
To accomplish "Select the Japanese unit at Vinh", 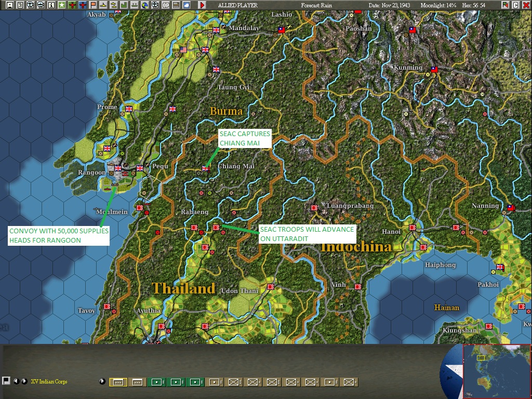I will coord(357,286).
